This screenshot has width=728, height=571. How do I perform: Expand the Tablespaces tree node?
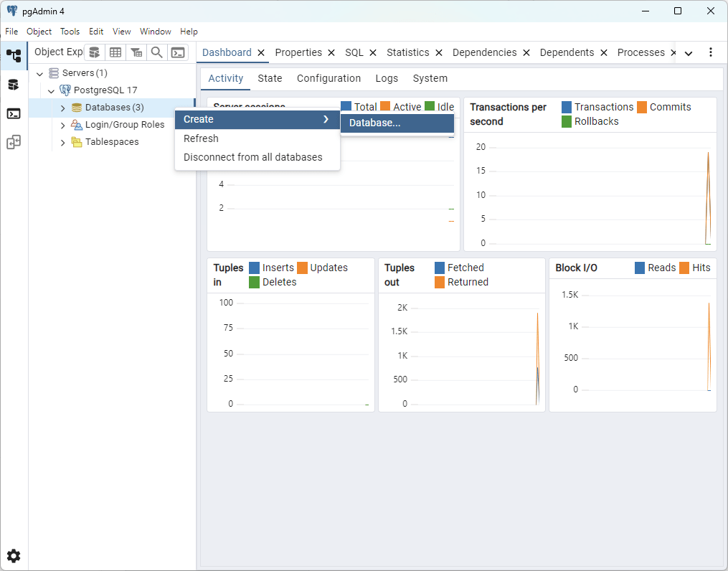point(63,142)
